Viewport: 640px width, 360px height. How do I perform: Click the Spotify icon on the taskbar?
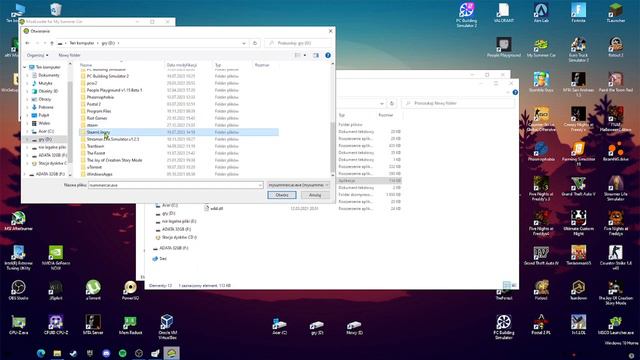click(x=122, y=353)
